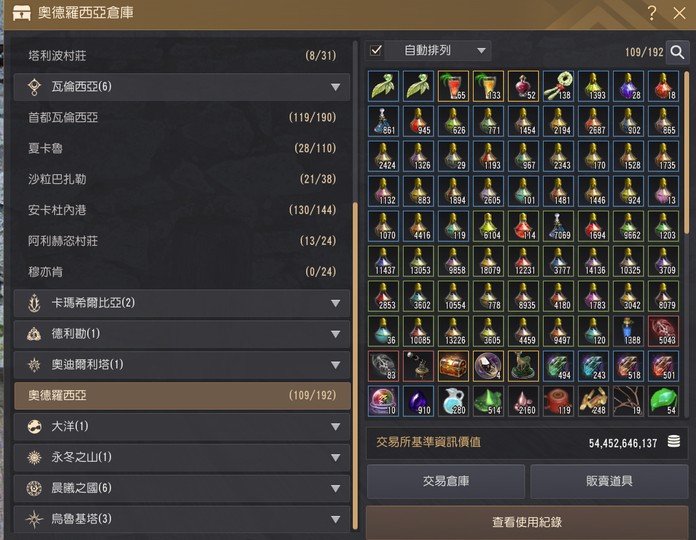Viewport: 696px width, 540px height.
Task: Open the 自動排列 sorting dropdown
Action: [x=438, y=51]
